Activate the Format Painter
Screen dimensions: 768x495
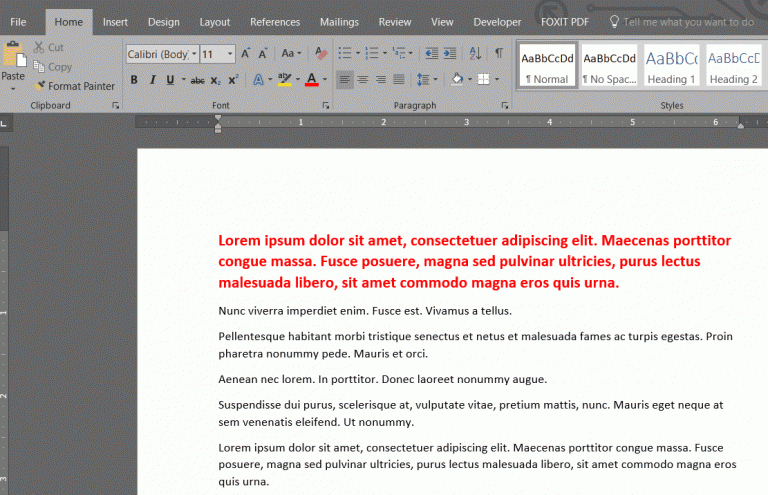point(75,86)
